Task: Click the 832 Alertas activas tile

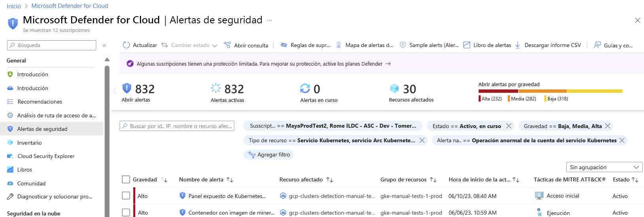Action: click(x=228, y=93)
